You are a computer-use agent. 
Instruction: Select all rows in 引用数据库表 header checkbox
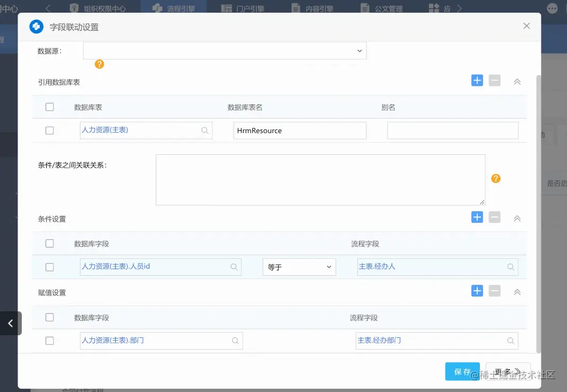(49, 107)
